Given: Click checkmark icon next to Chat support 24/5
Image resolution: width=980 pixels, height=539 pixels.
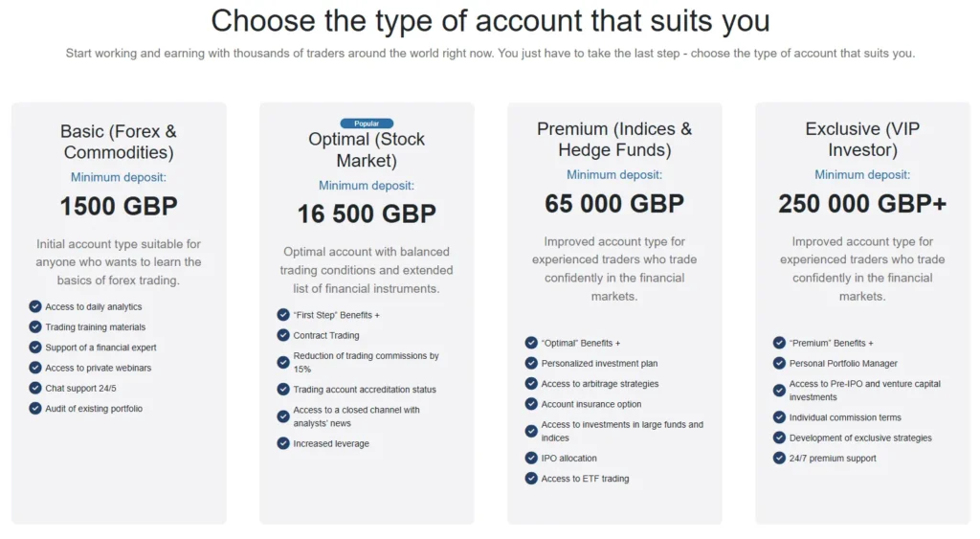Looking at the screenshot, I should pos(35,388).
